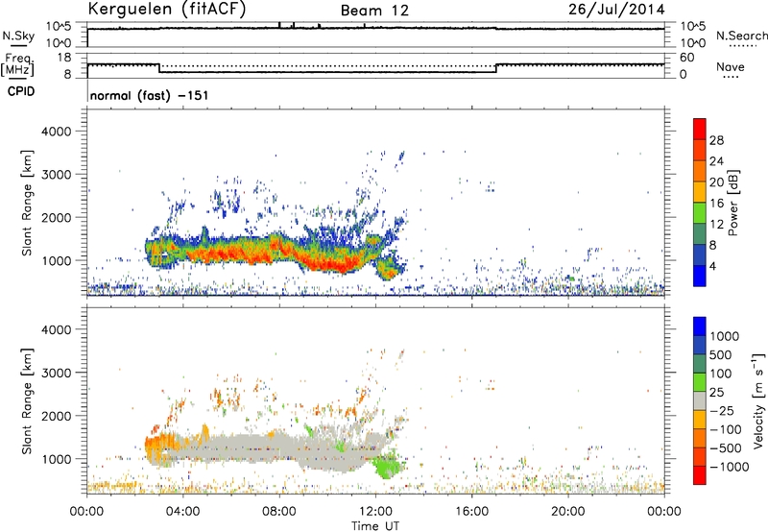768x532 pixels.
Task: Click the plot title 'Kerguelen (fitACF)'
Action: (166, 9)
